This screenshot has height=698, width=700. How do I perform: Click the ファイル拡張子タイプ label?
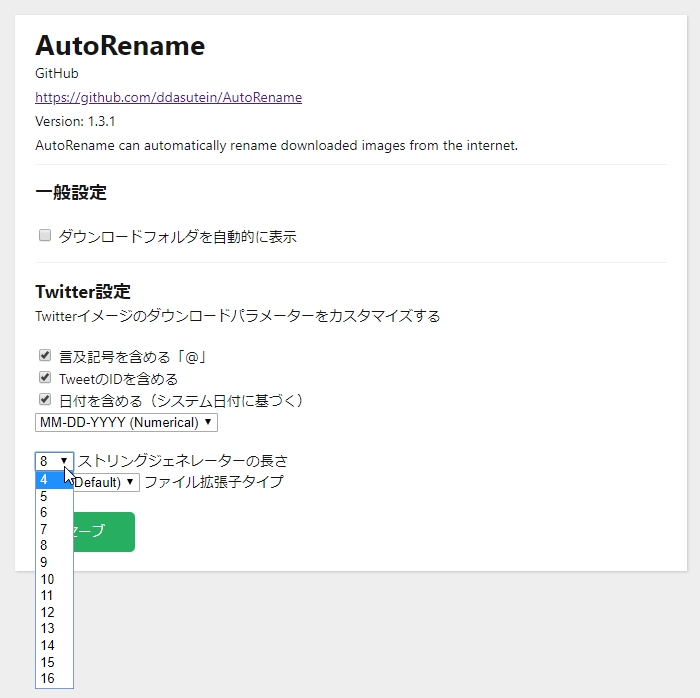tap(214, 482)
